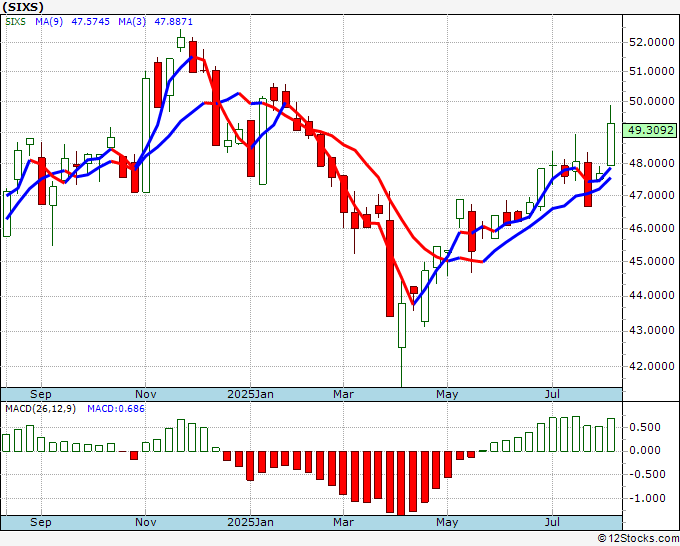
Task: Select the 47.5745 moving average value
Action: point(90,22)
